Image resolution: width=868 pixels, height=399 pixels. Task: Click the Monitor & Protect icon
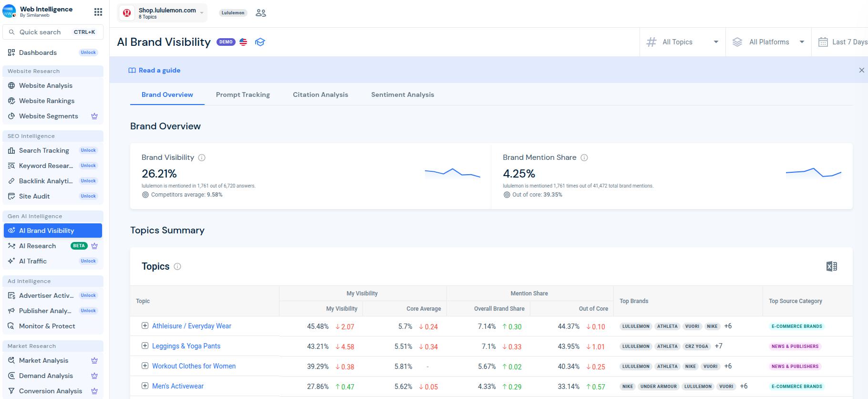pos(11,326)
